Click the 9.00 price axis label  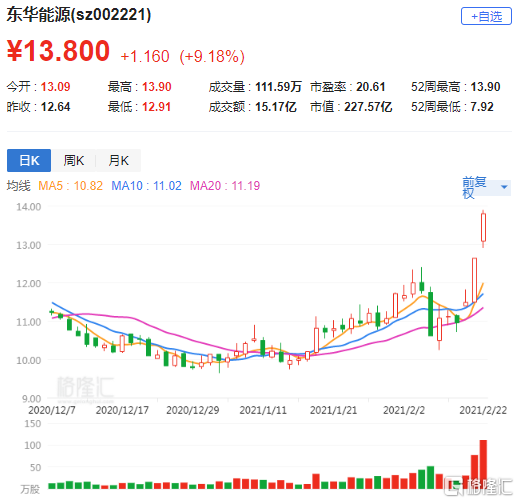pos(31,398)
